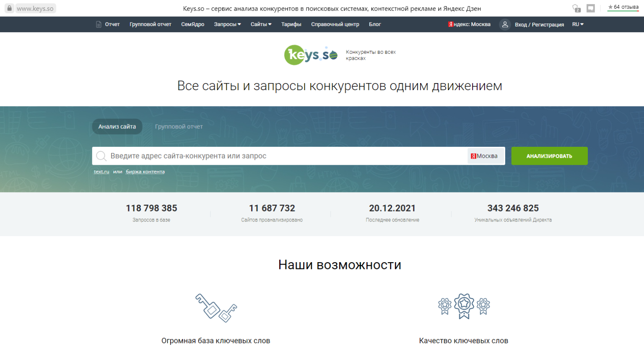Click the bookmark icon in browser bar
The width and height of the screenshot is (644, 349).
pos(591,8)
